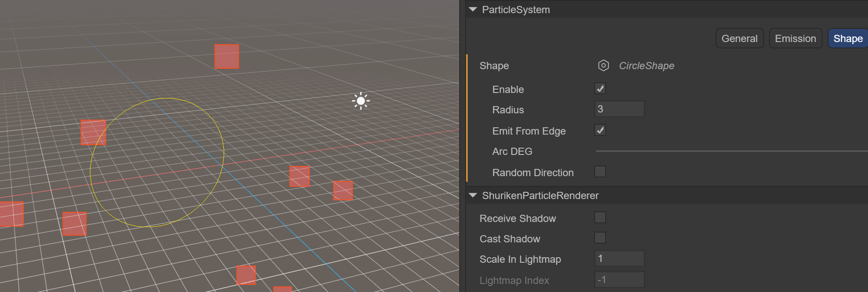The image size is (868, 292).
Task: Switch to the General tab
Action: [739, 39]
